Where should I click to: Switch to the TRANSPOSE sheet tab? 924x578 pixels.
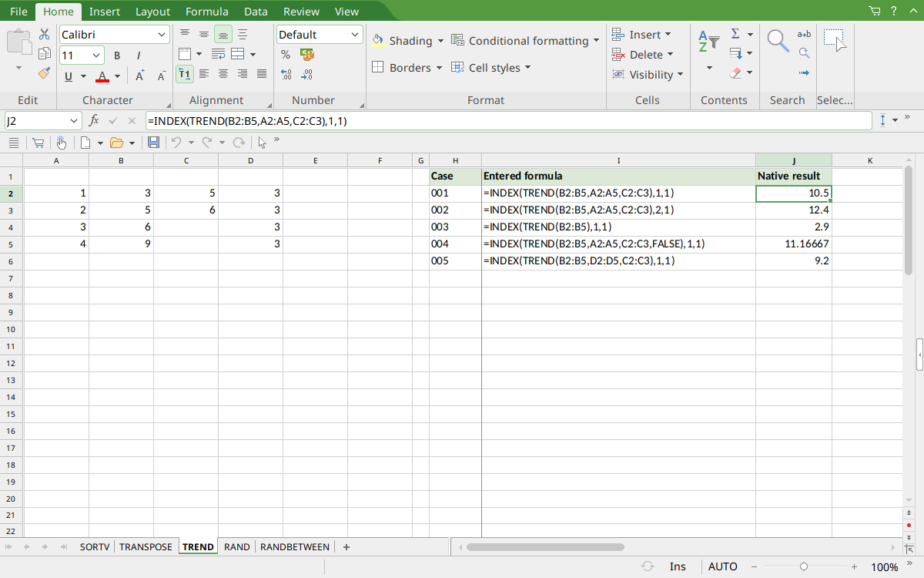tap(146, 547)
